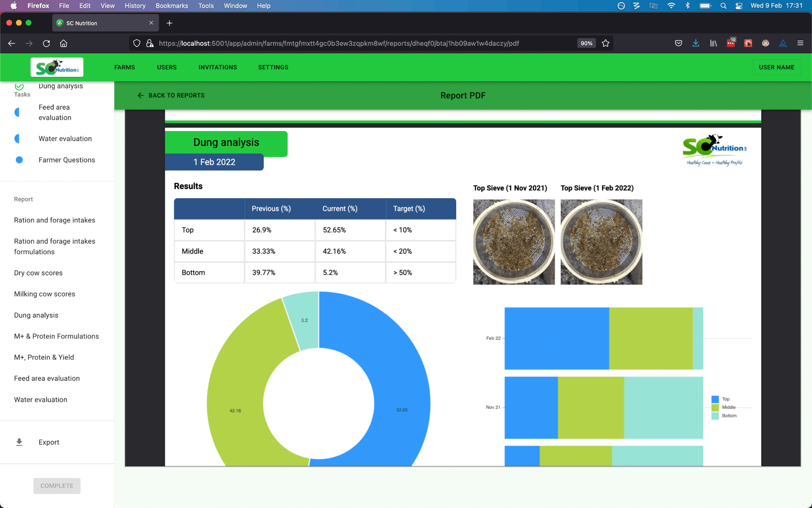Screen dimensions: 812x508
Task: Click the browser Home icon
Action: [x=63, y=43]
